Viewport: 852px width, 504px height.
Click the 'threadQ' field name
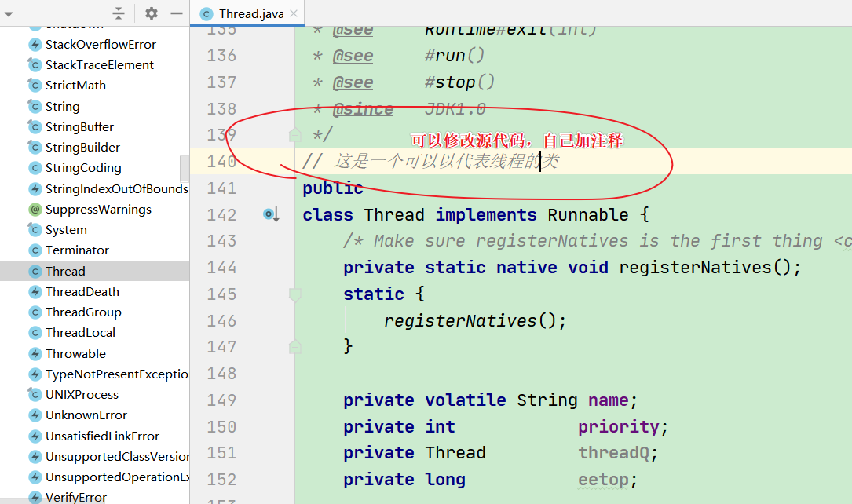coord(613,453)
